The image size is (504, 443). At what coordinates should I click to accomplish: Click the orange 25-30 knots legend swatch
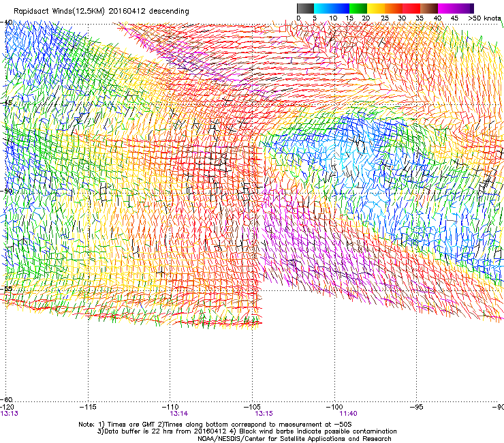pyautogui.click(x=394, y=8)
